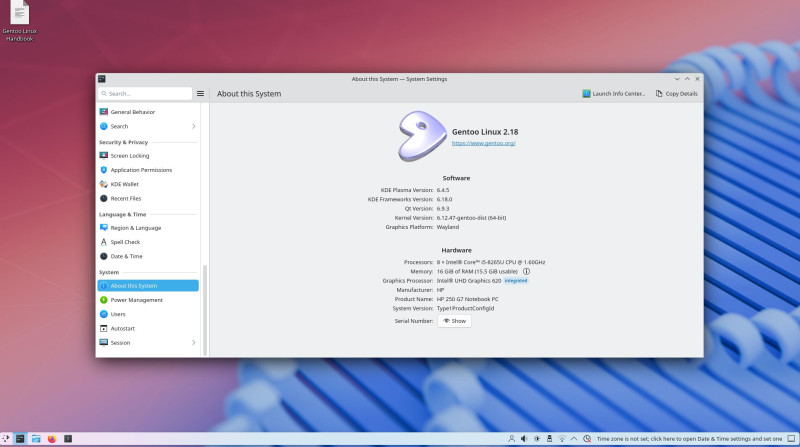Show hidden system tray icons
The height and width of the screenshot is (447, 800).
tap(574, 439)
